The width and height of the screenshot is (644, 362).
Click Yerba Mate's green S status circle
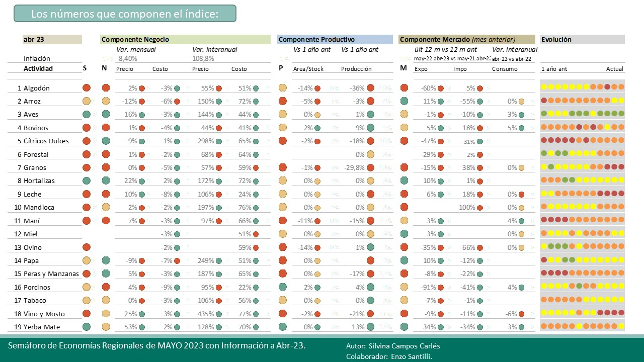(x=87, y=327)
